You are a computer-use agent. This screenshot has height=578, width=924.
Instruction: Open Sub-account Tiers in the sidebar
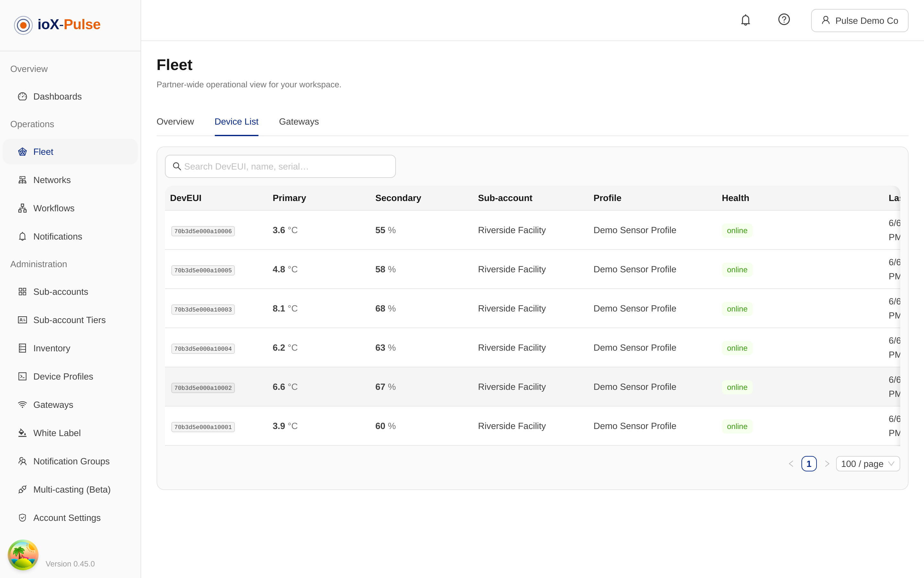click(x=70, y=320)
